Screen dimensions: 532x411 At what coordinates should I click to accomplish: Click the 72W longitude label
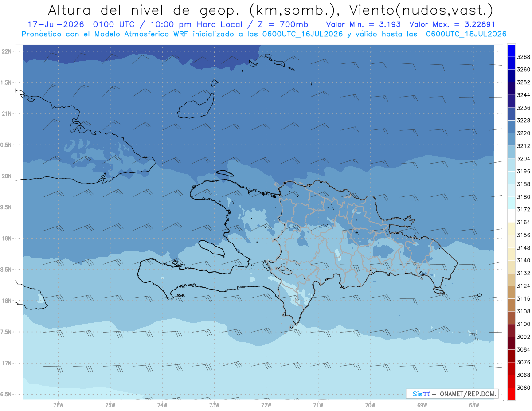pos(266,405)
